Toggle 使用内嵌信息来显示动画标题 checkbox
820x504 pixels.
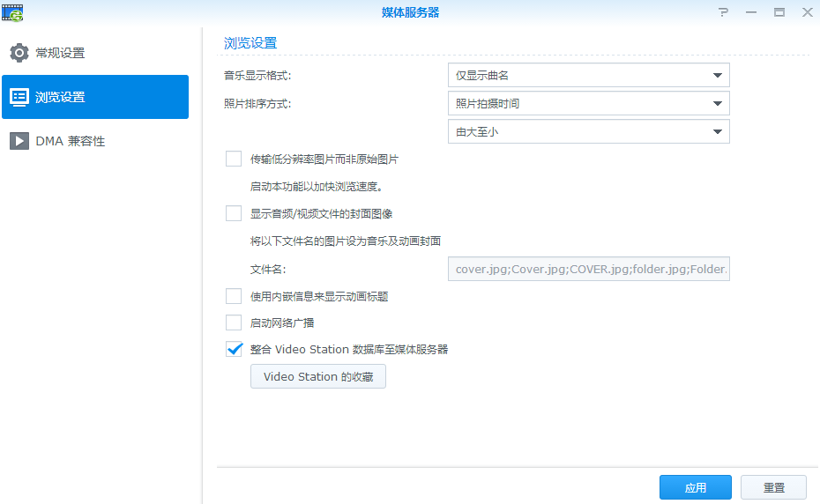coord(234,296)
